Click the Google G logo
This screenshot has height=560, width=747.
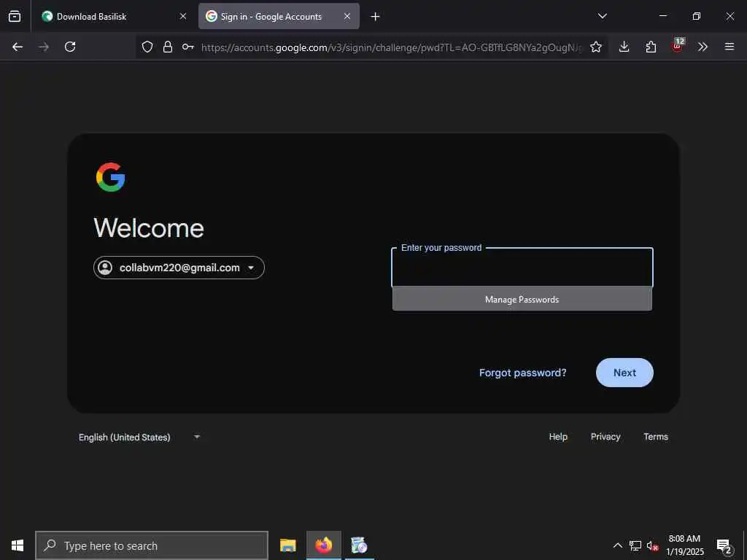tap(111, 177)
